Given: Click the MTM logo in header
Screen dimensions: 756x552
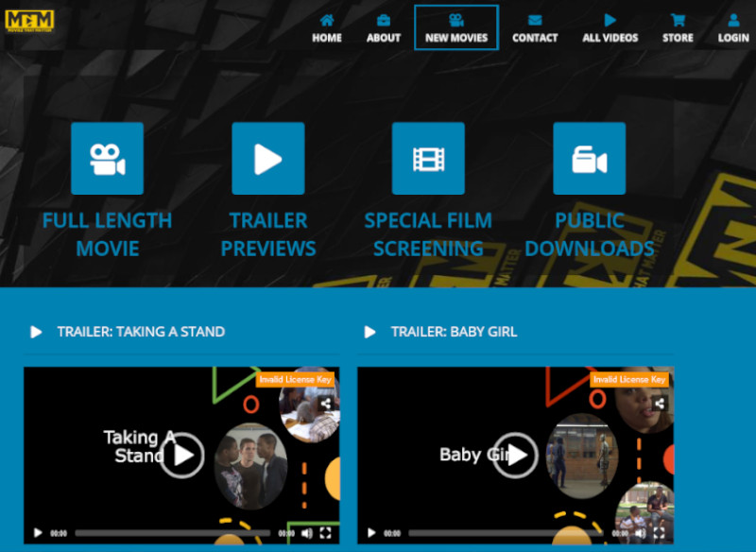Looking at the screenshot, I should click(x=29, y=20).
